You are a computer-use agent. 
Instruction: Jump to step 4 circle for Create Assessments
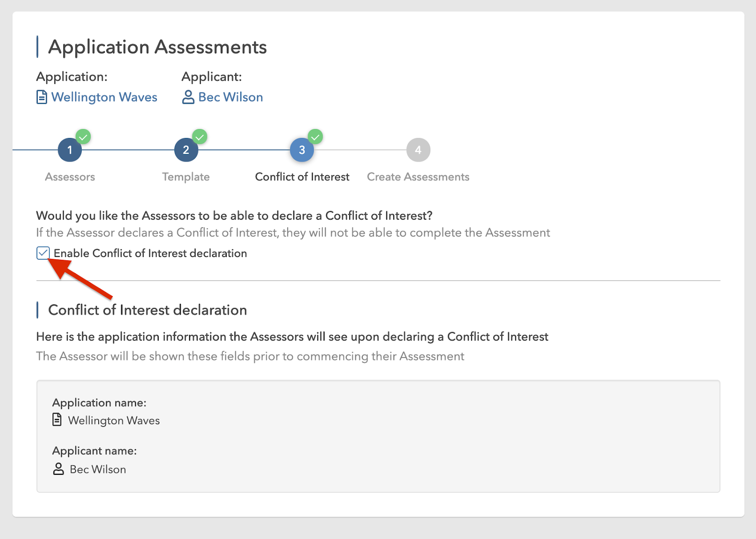coord(418,150)
